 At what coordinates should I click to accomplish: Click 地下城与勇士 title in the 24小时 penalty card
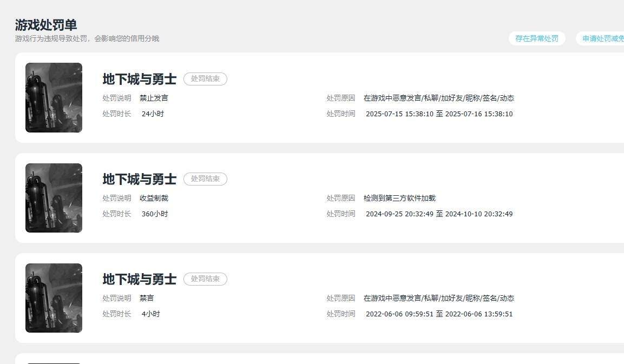(x=139, y=79)
